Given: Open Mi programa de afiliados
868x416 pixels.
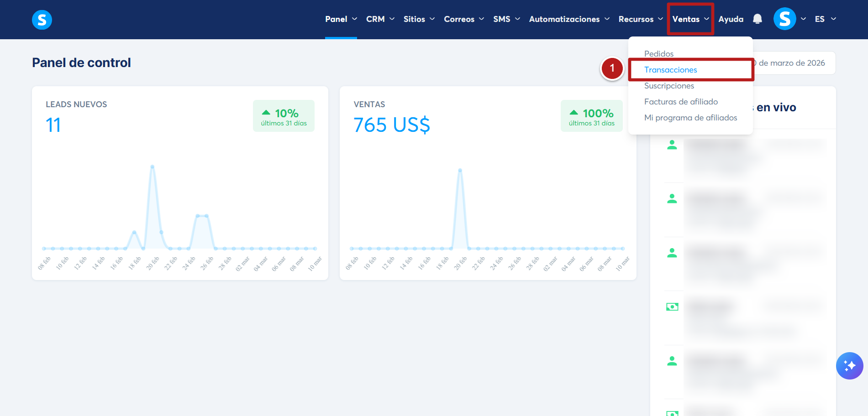Looking at the screenshot, I should (x=690, y=118).
